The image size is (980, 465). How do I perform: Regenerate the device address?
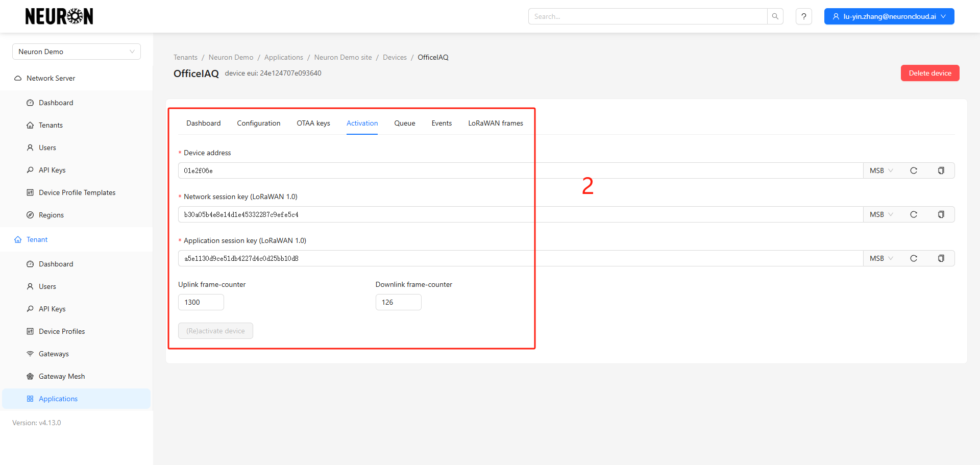[914, 170]
